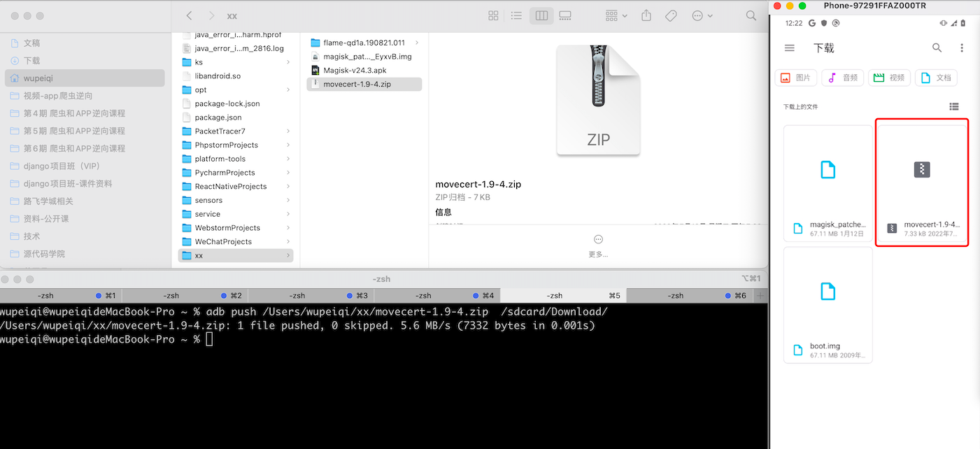The image size is (980, 449).
Task: Switch Finder to column view
Action: click(x=541, y=15)
